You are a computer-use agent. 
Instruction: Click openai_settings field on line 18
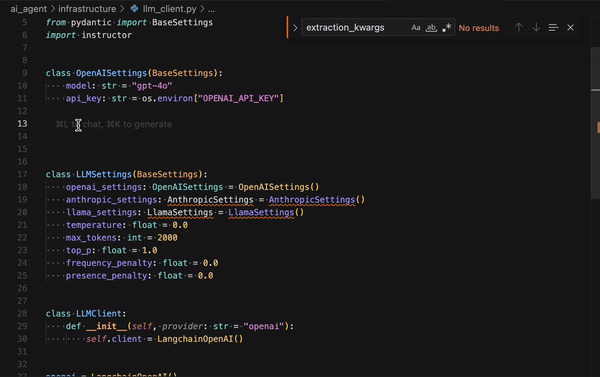coord(104,187)
